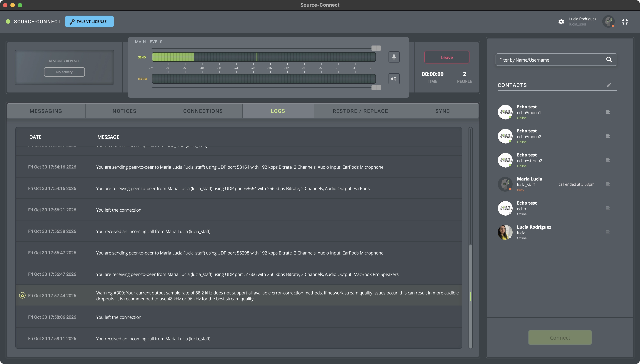Open menu for echo*stereo2 contact
Viewport: 640px width, 364px height.
tap(607, 160)
